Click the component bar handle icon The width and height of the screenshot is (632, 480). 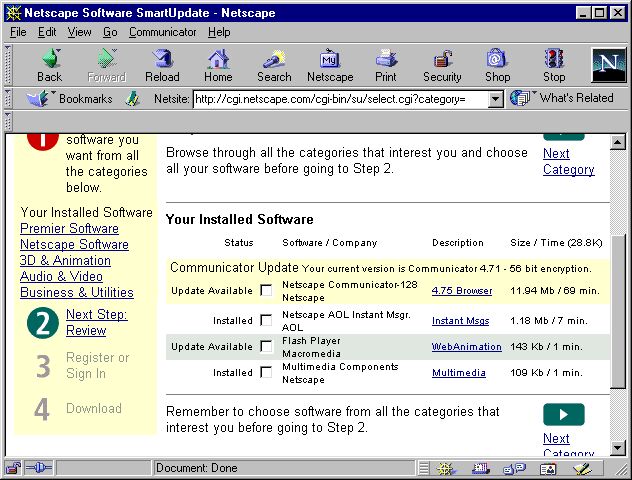pyautogui.click(x=424, y=468)
